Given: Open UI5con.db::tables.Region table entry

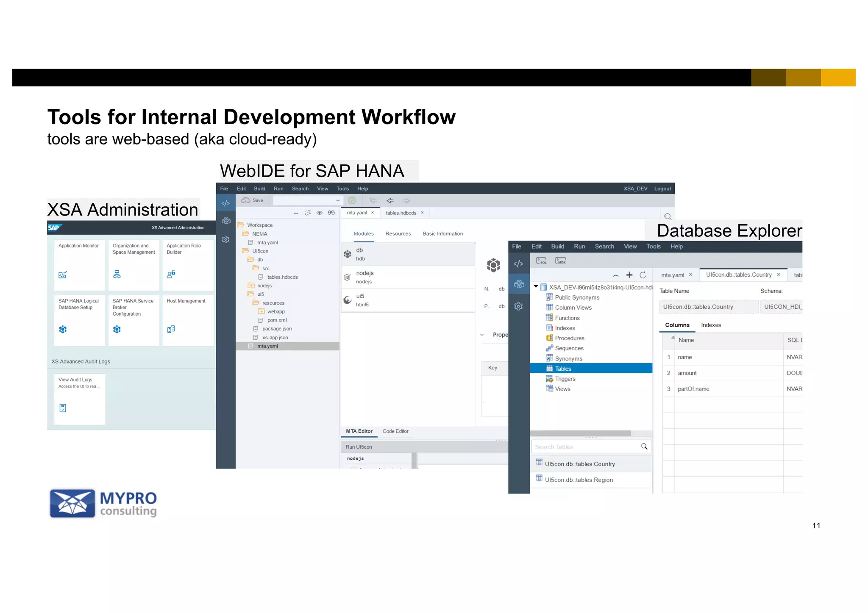Looking at the screenshot, I should coord(591,480).
